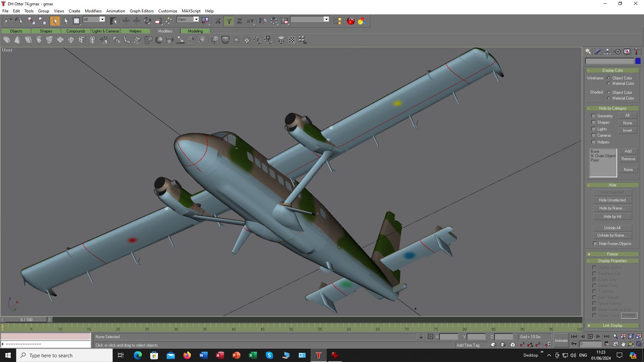The width and height of the screenshot is (644, 362).
Task: Check the Geometry hide category box
Action: click(593, 116)
